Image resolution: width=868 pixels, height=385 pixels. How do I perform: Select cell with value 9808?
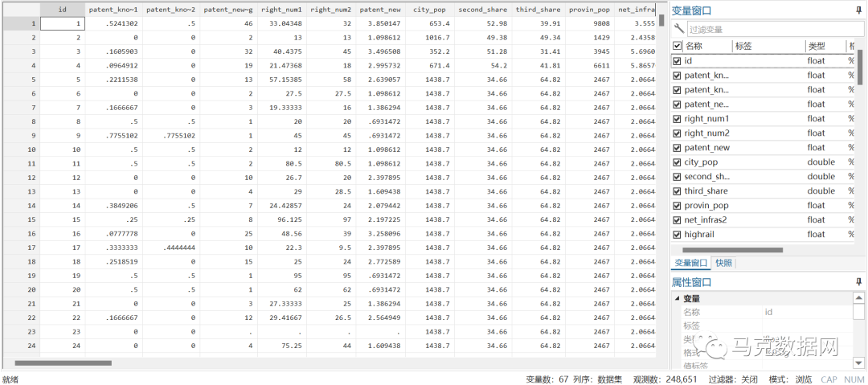589,23
